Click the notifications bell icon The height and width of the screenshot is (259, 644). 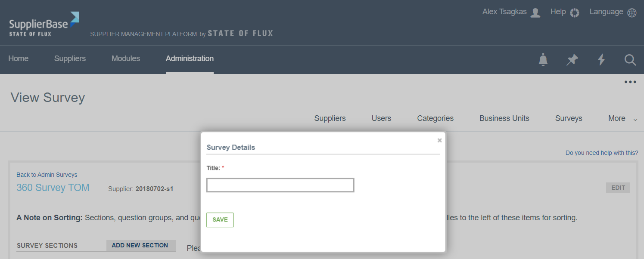point(543,60)
